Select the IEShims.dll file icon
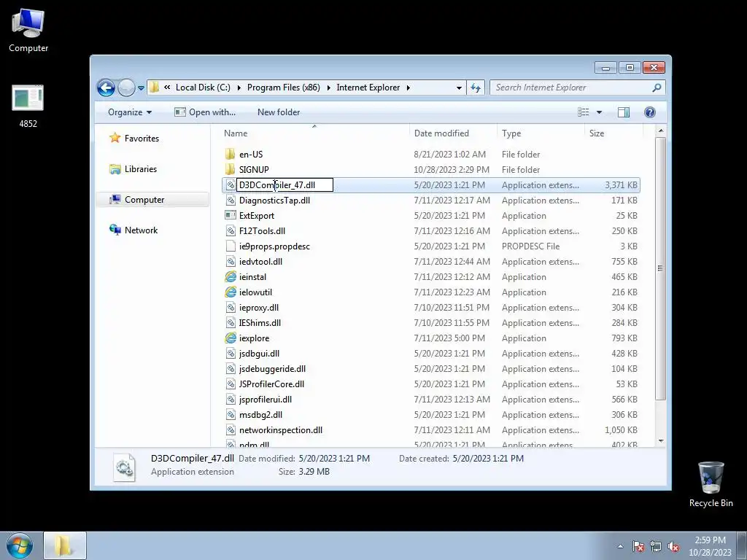Viewport: 747px width, 560px height. [x=231, y=323]
